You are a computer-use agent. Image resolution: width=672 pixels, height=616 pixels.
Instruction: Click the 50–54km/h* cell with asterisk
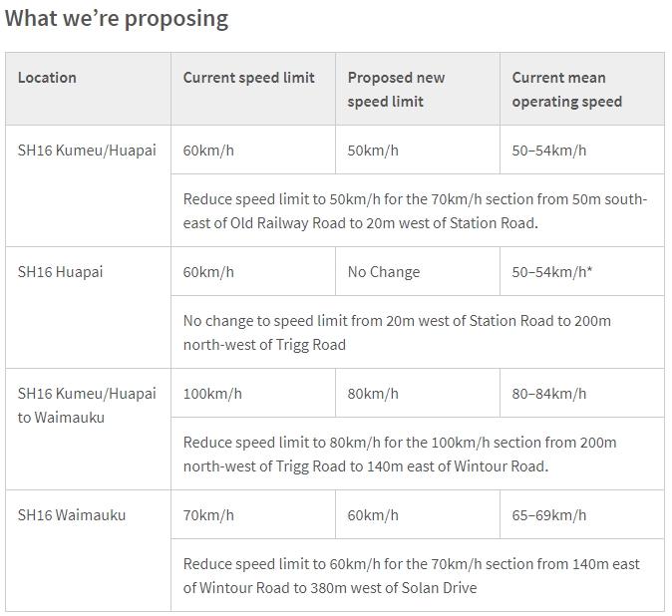pos(552,272)
